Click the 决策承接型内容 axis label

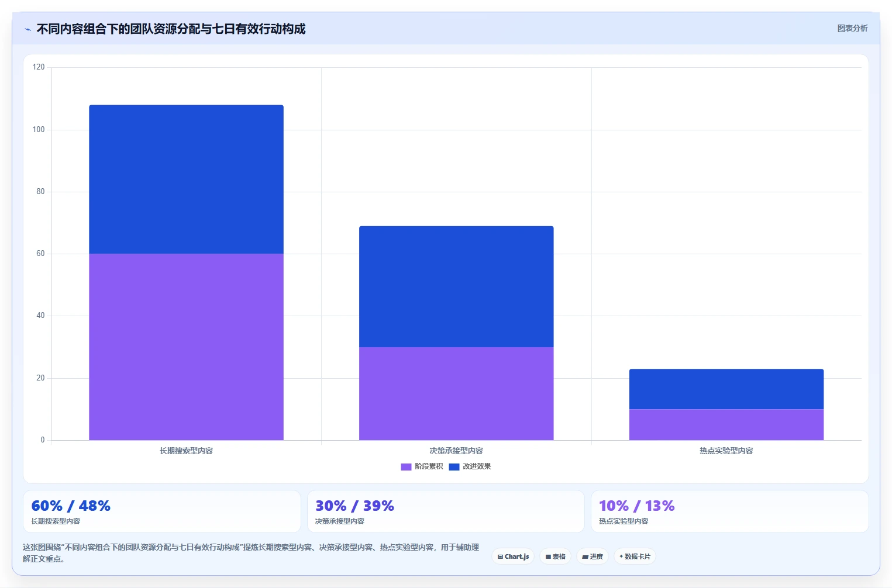456,451
